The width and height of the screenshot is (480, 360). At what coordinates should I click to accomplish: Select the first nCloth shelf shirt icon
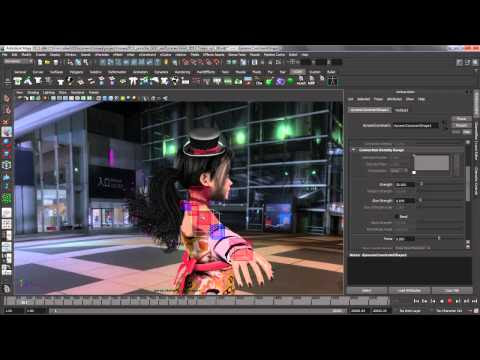click(x=17, y=81)
